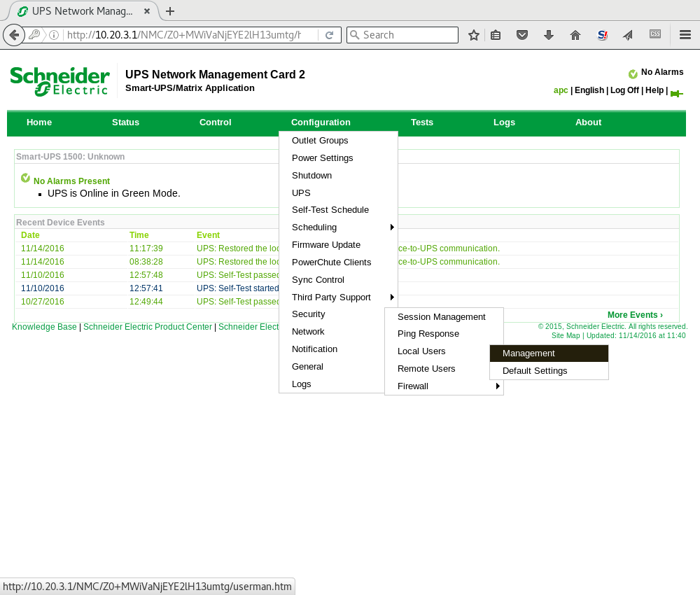
Task: Click the UPS: Self-Test started event
Action: tap(237, 288)
